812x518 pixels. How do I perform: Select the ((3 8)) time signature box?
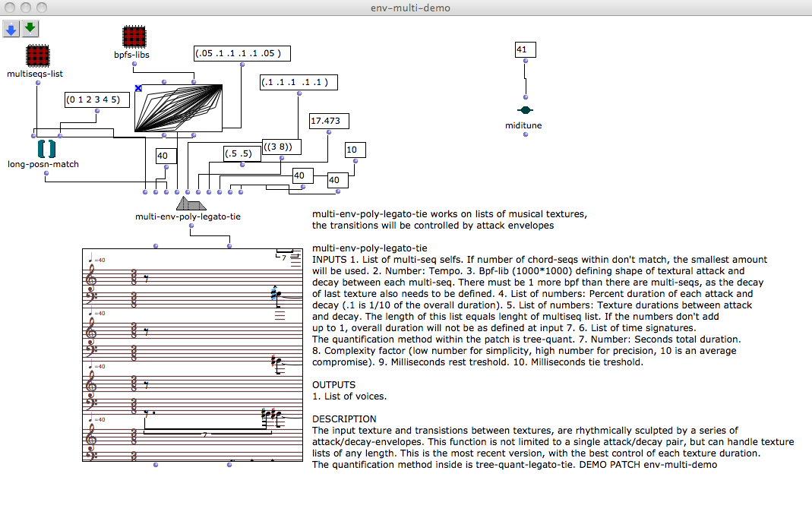click(280, 147)
